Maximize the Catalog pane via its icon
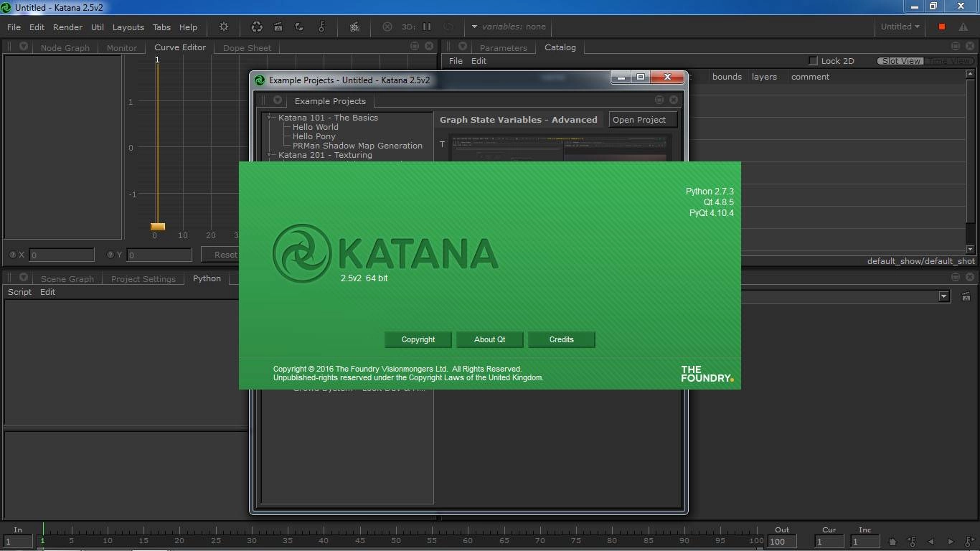Viewport: 980px width, 551px height. click(955, 46)
